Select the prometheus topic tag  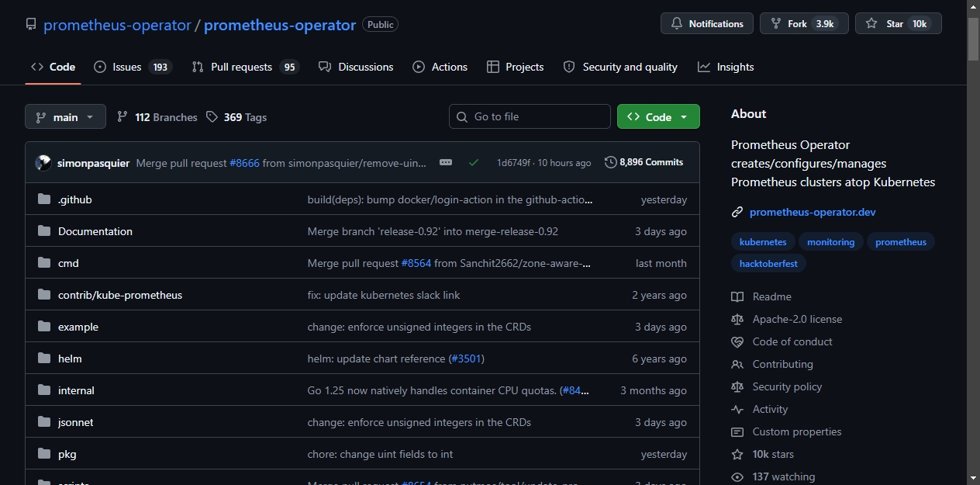click(x=901, y=242)
